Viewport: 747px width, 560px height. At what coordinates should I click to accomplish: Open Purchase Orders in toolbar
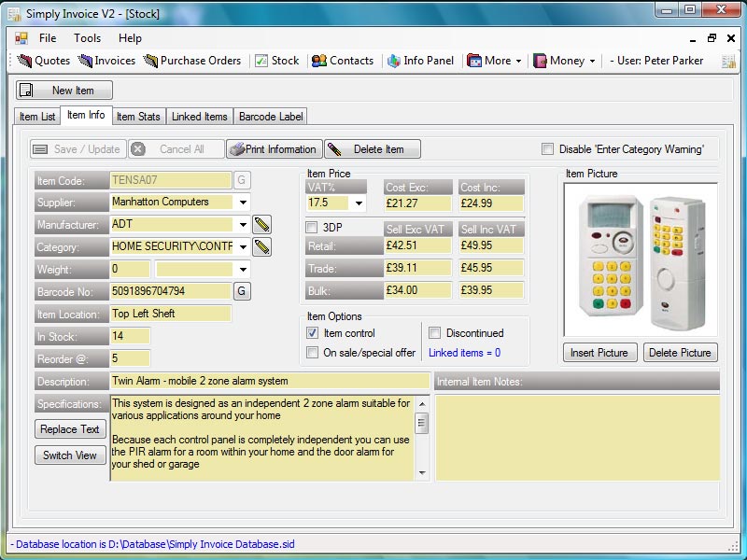coord(192,61)
